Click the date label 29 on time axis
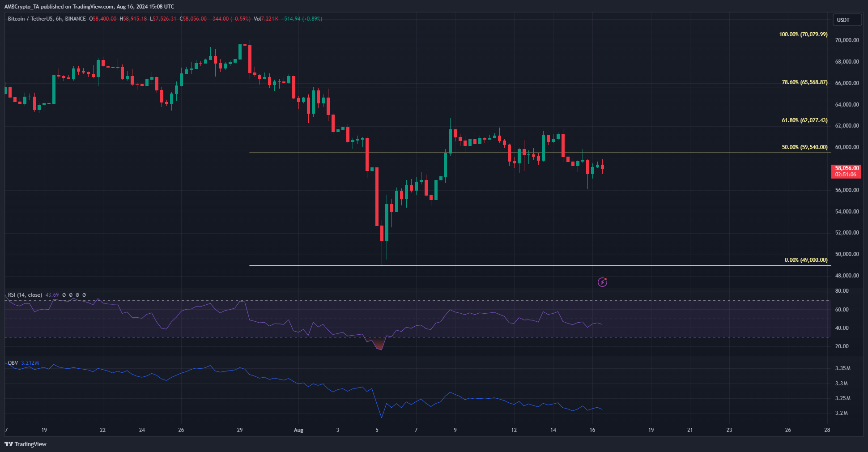The width and height of the screenshot is (868, 452). pyautogui.click(x=240, y=430)
